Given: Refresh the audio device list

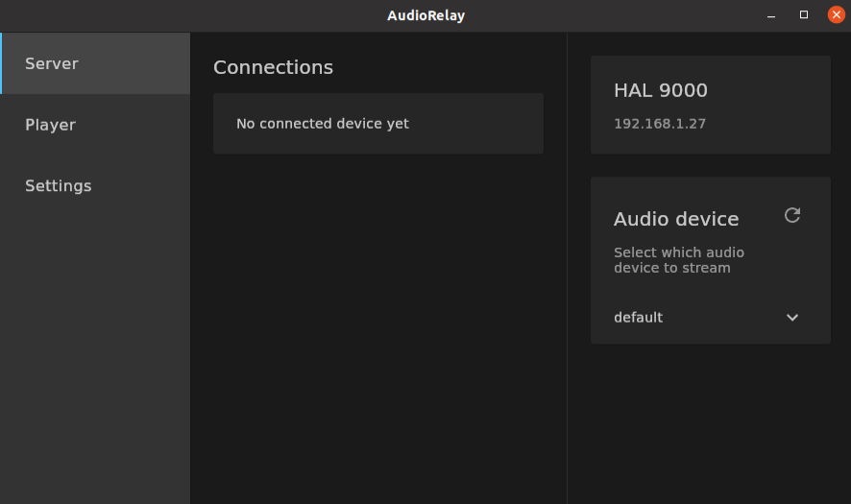Looking at the screenshot, I should click(792, 215).
